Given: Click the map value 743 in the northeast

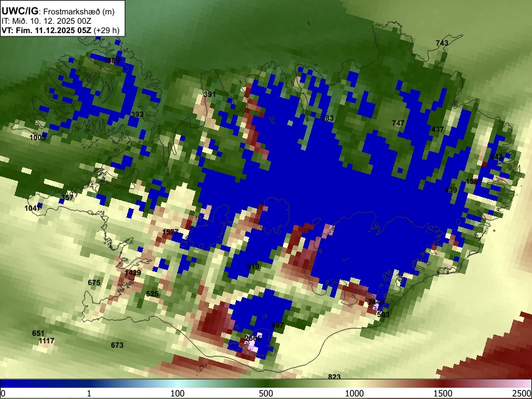Looking at the screenshot, I should 442,43.
